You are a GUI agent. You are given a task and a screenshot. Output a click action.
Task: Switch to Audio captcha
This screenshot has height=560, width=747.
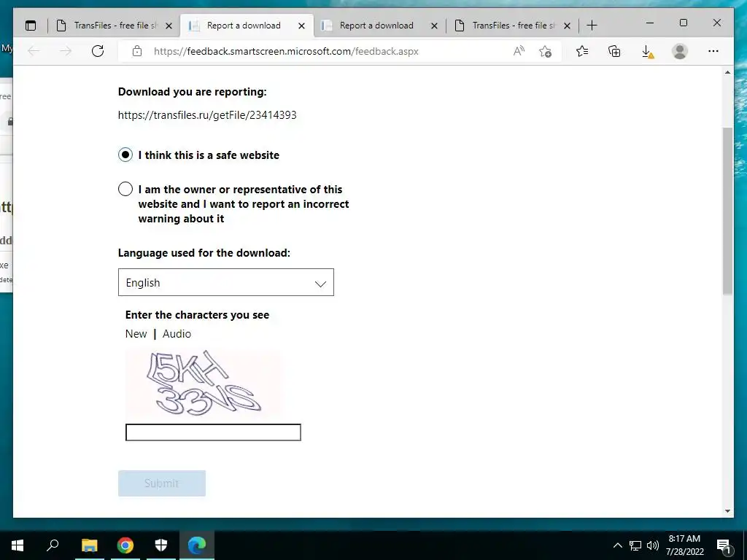pos(177,334)
